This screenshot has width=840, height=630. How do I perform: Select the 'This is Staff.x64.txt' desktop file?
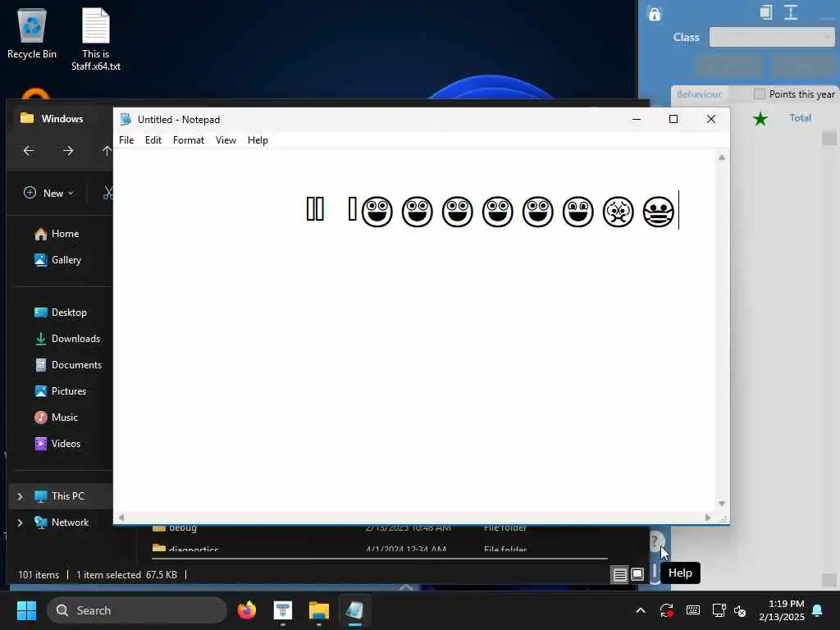(96, 39)
